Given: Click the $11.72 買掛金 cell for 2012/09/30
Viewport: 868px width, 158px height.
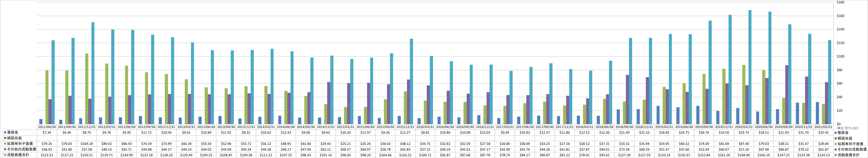Looking at the screenshot, I should click(x=146, y=133).
